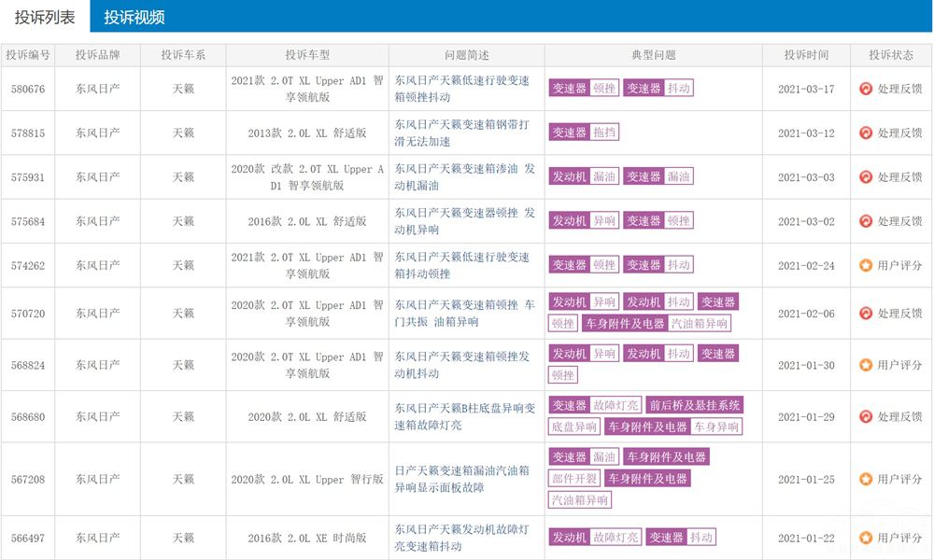Click the 投诉编号 column header
This screenshot has height=560, width=934.
tap(28, 55)
